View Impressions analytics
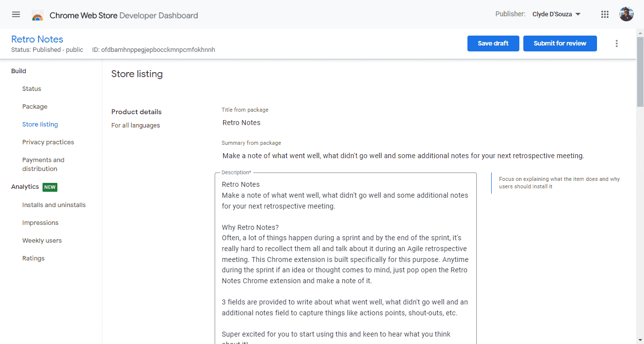 pyautogui.click(x=40, y=223)
